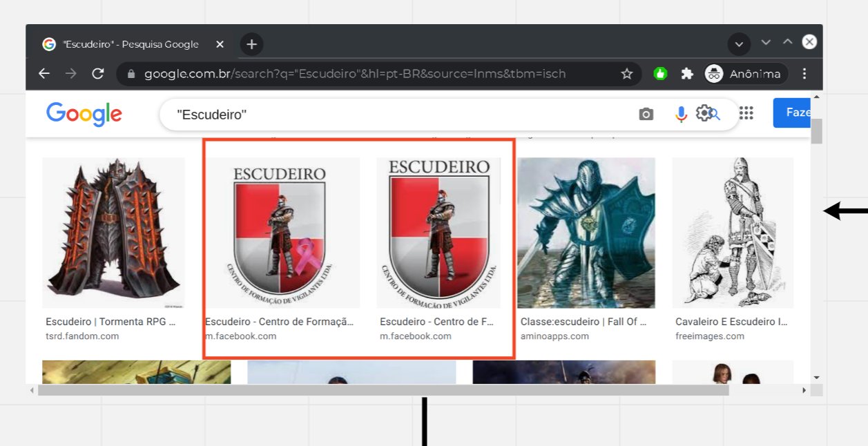Open Escudeiro shield image without ribbon

(438, 233)
